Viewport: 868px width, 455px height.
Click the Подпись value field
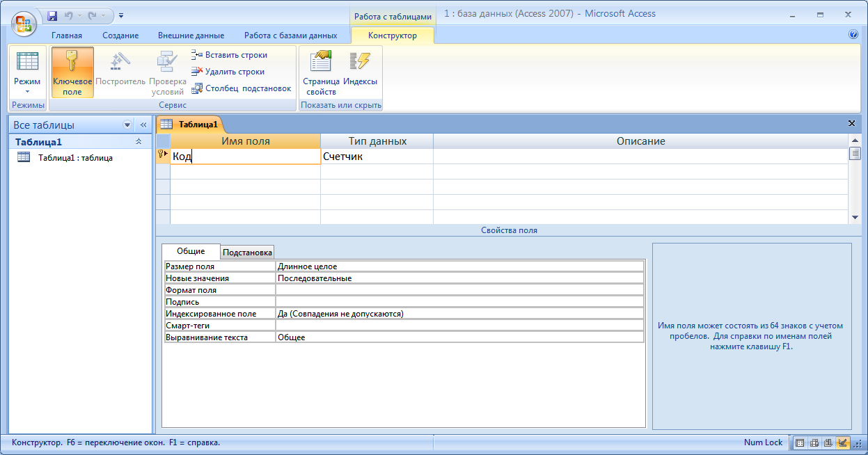(459, 302)
